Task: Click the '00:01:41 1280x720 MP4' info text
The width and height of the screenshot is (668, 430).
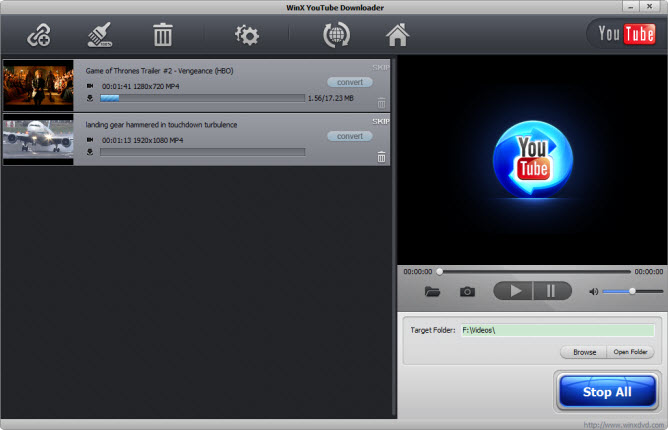Action: tap(141, 87)
